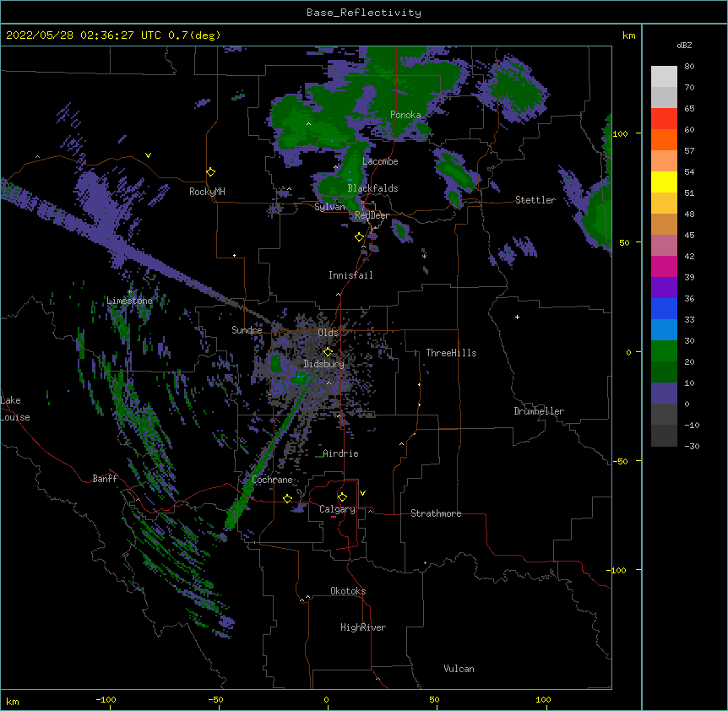Viewport: 728px width, 711px height.
Task: Click the yellow V marker northwest of RockyMH
Action: [148, 155]
